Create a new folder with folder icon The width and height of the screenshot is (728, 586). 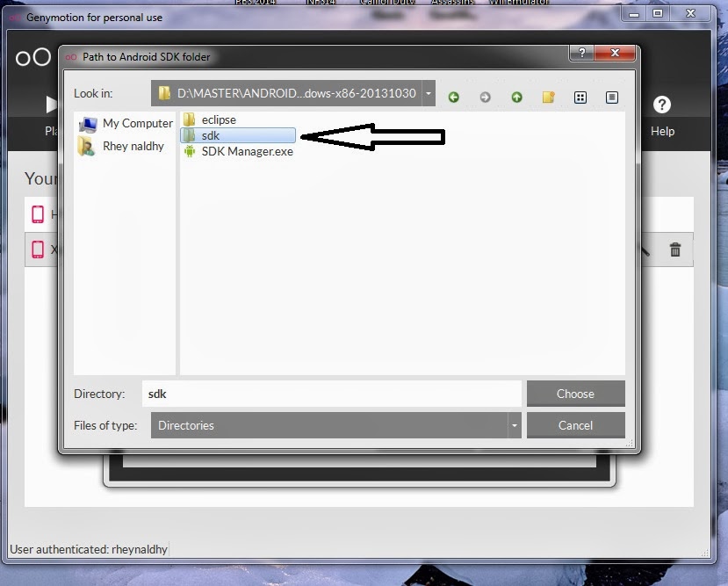pos(548,97)
